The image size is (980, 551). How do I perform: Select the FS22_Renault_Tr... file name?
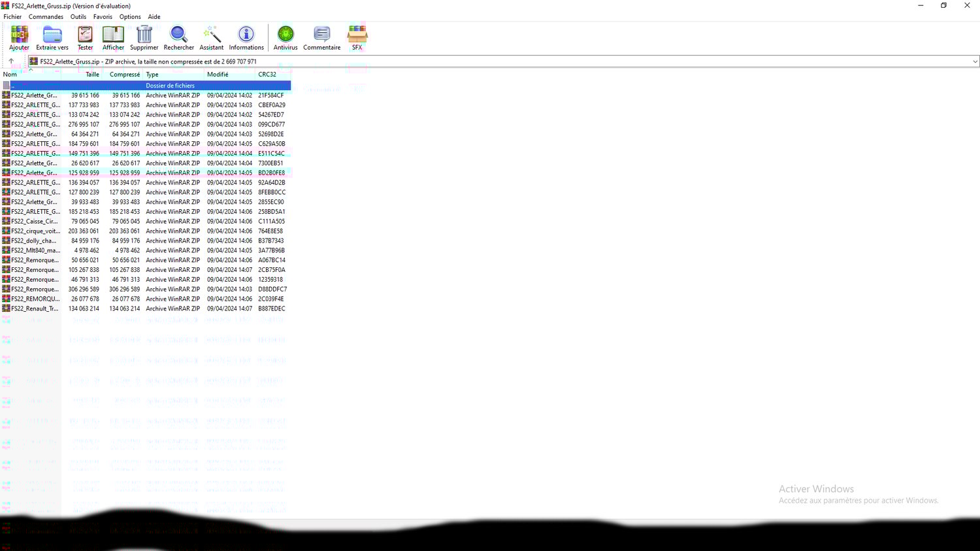(x=35, y=309)
